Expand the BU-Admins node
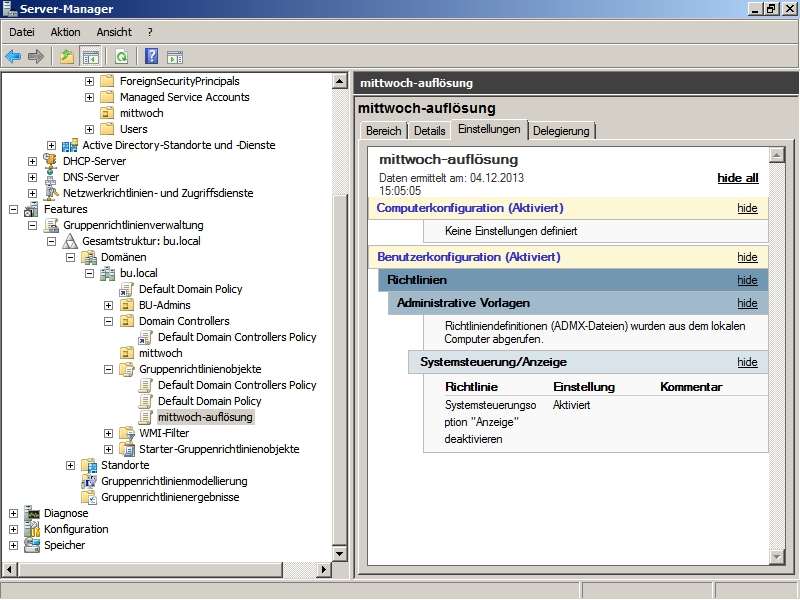This screenshot has height=600, width=800. tap(109, 305)
